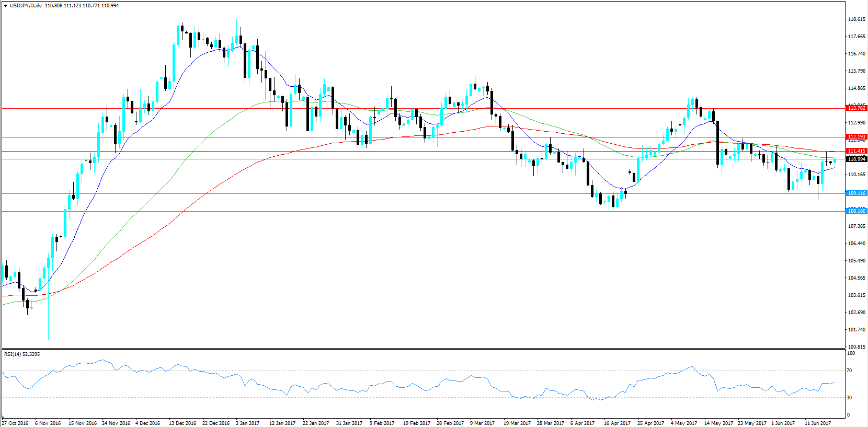Click the 24 Nov 2016 date label

pos(116,423)
